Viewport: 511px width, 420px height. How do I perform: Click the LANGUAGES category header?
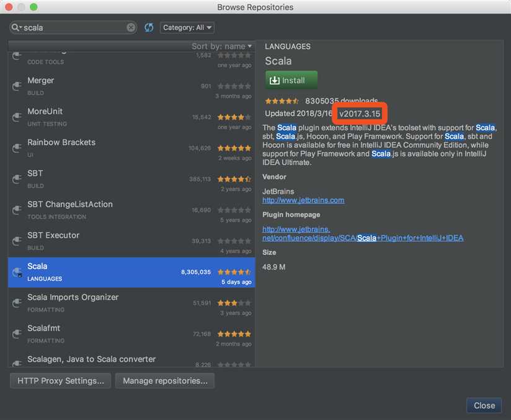(288, 46)
